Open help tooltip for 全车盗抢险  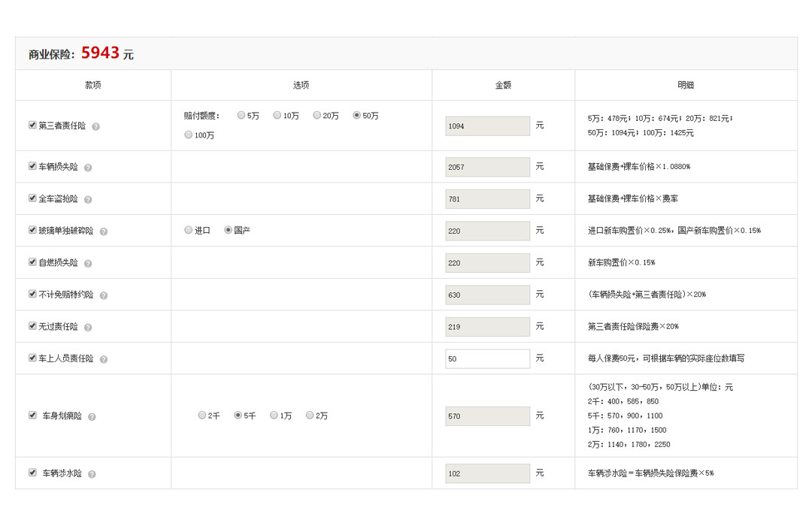pos(88,200)
